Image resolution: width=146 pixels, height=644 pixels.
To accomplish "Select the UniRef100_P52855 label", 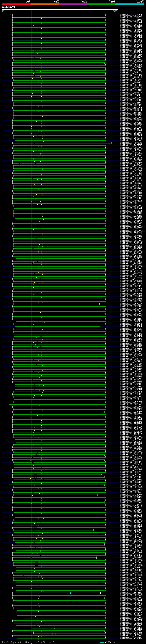I will (x=131, y=65).
